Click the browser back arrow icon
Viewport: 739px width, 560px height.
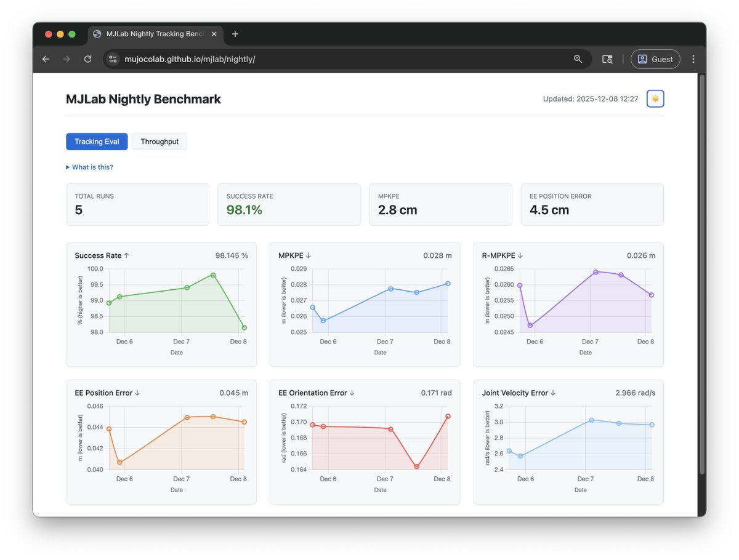point(46,59)
